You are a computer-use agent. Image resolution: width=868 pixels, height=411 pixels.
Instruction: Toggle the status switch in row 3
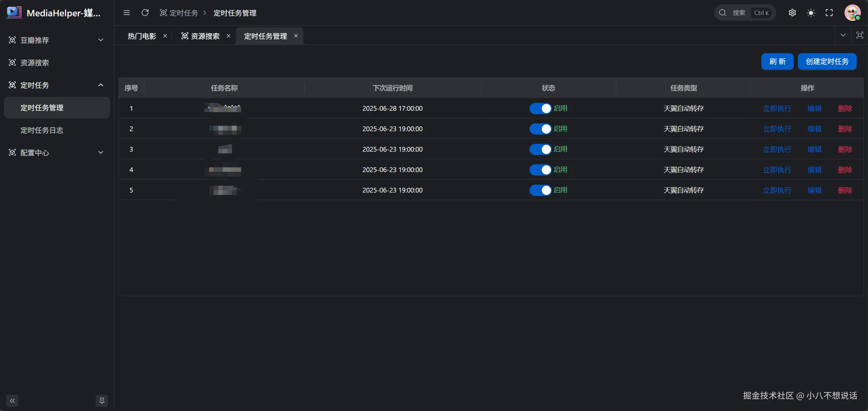tap(540, 149)
